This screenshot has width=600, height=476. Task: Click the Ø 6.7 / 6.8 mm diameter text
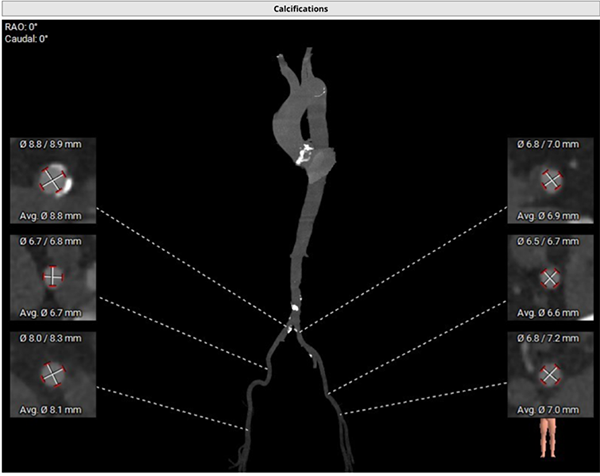click(51, 241)
